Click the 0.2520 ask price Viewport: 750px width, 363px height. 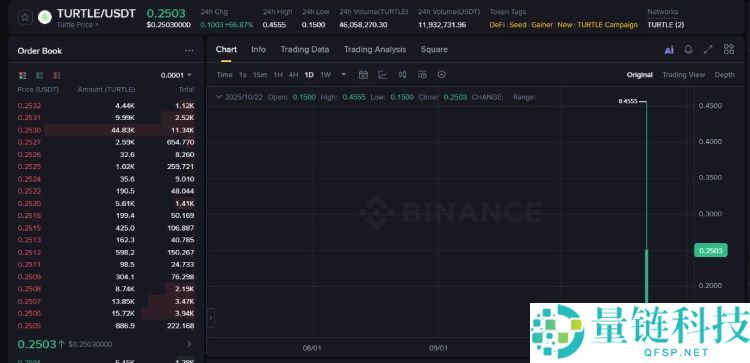(29, 203)
